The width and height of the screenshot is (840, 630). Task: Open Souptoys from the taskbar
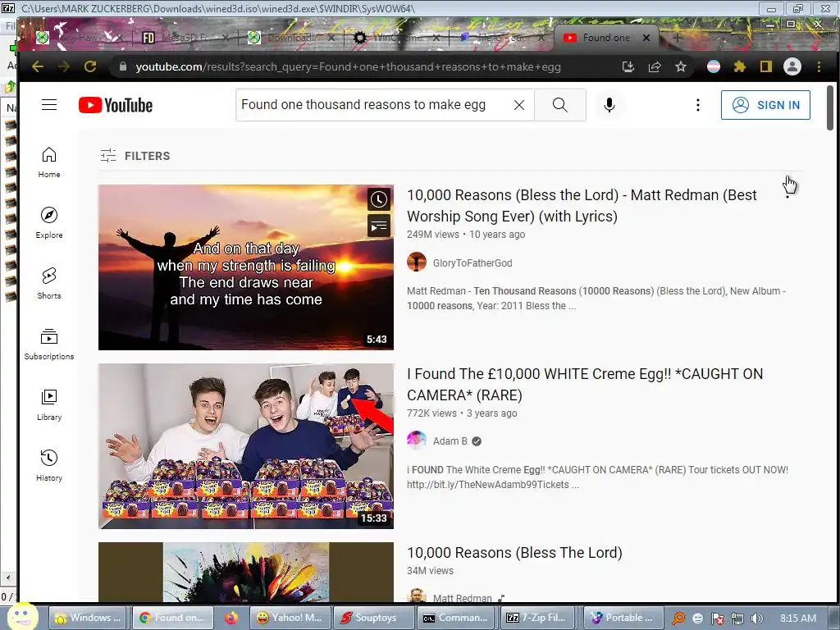(x=373, y=618)
